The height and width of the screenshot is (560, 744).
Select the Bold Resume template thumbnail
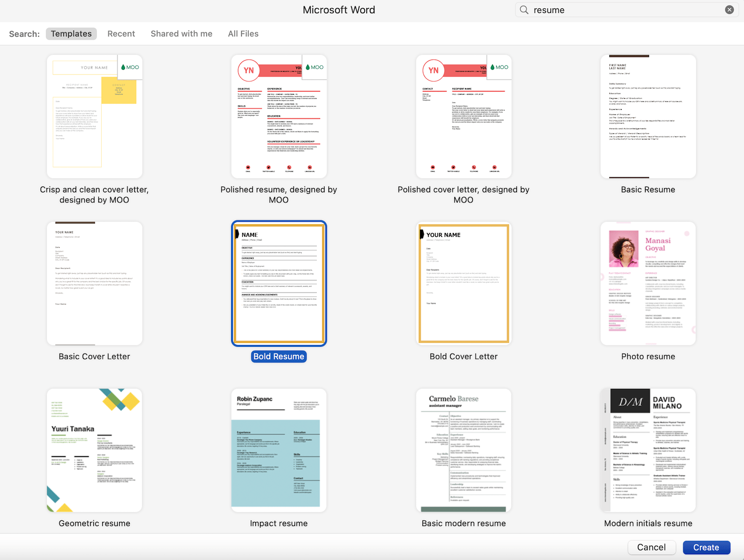pos(279,283)
